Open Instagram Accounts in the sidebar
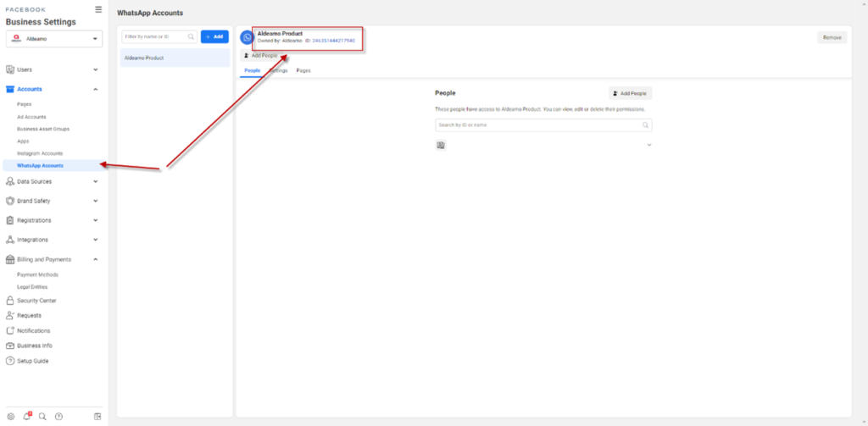The width and height of the screenshot is (868, 426). tap(40, 153)
